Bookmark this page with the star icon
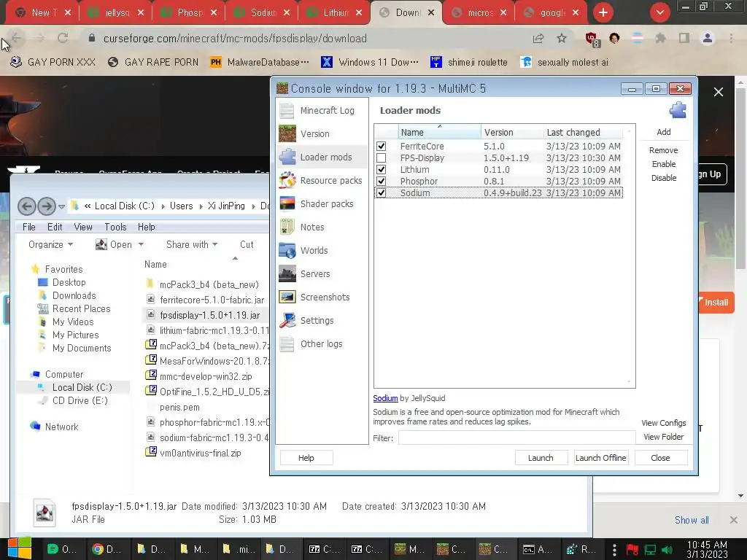747x560 pixels. [x=562, y=38]
